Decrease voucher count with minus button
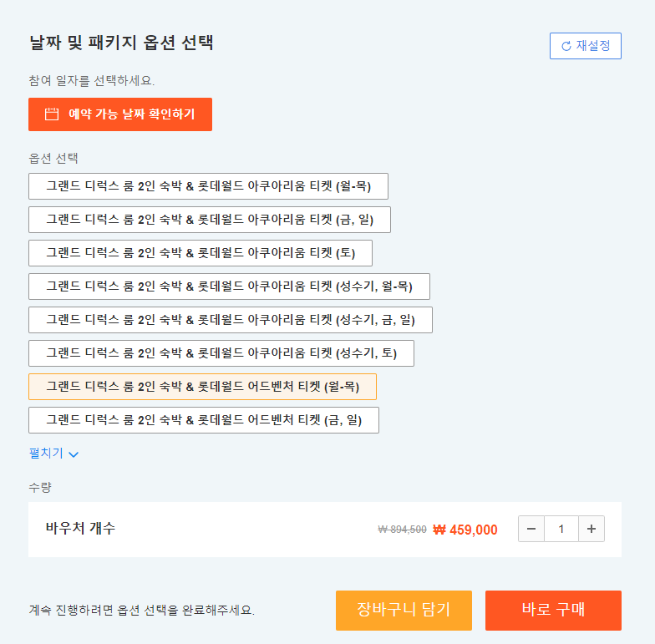 pos(531,529)
